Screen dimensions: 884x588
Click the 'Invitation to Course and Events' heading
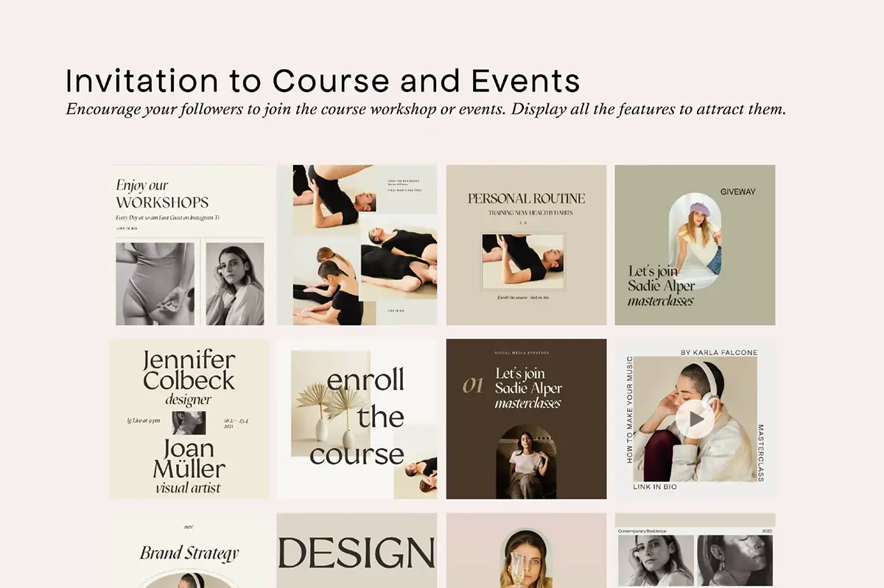pos(323,80)
